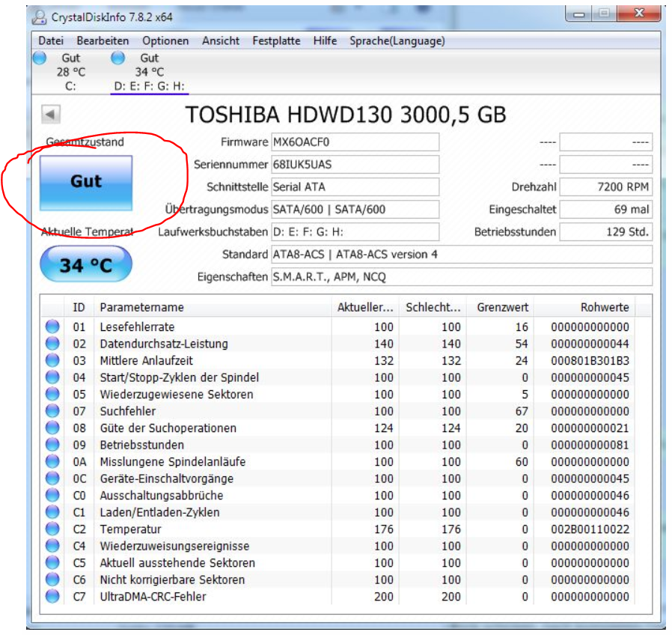Screen dimensions: 672x635
Task: Click the Grenzwert column header
Action: click(x=501, y=308)
